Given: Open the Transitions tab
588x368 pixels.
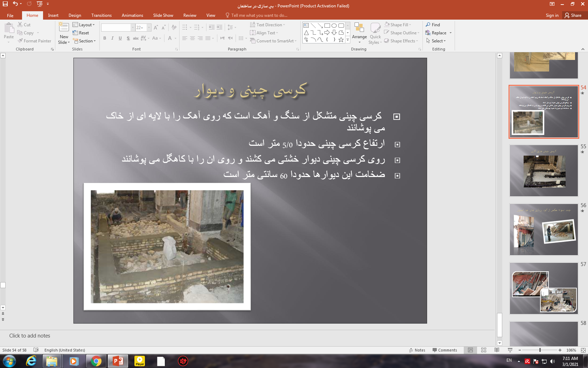Looking at the screenshot, I should click(x=101, y=15).
